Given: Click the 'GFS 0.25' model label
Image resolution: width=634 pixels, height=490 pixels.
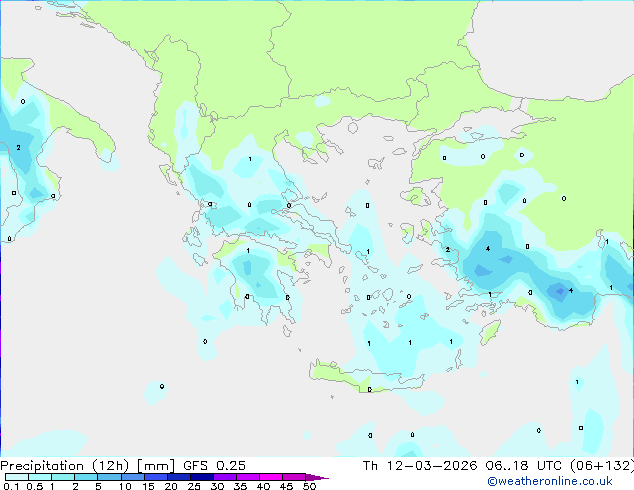Looking at the screenshot, I should tap(214, 466).
